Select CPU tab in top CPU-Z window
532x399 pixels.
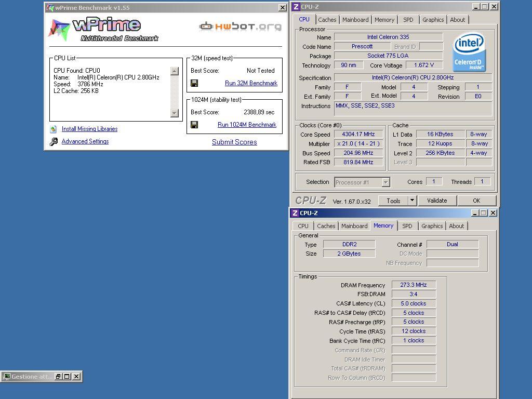coord(304,19)
